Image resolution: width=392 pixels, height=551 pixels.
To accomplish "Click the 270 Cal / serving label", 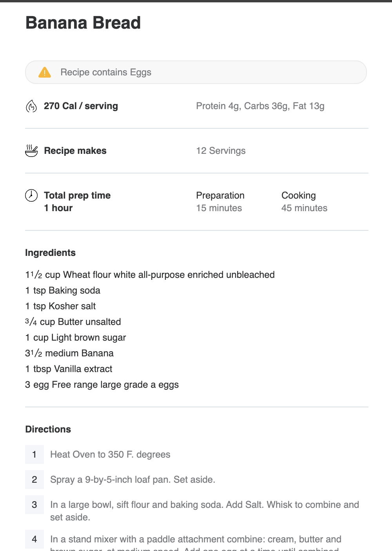I will 81,106.
